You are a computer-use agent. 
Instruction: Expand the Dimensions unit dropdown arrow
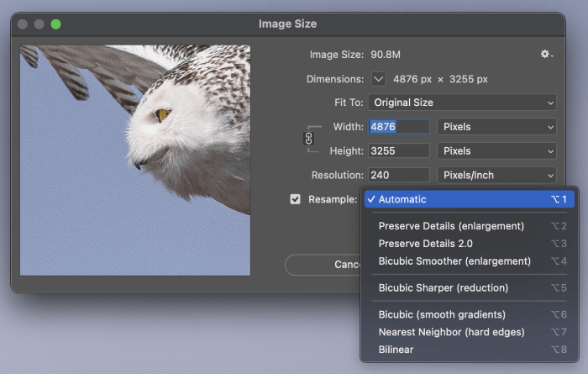click(x=378, y=79)
